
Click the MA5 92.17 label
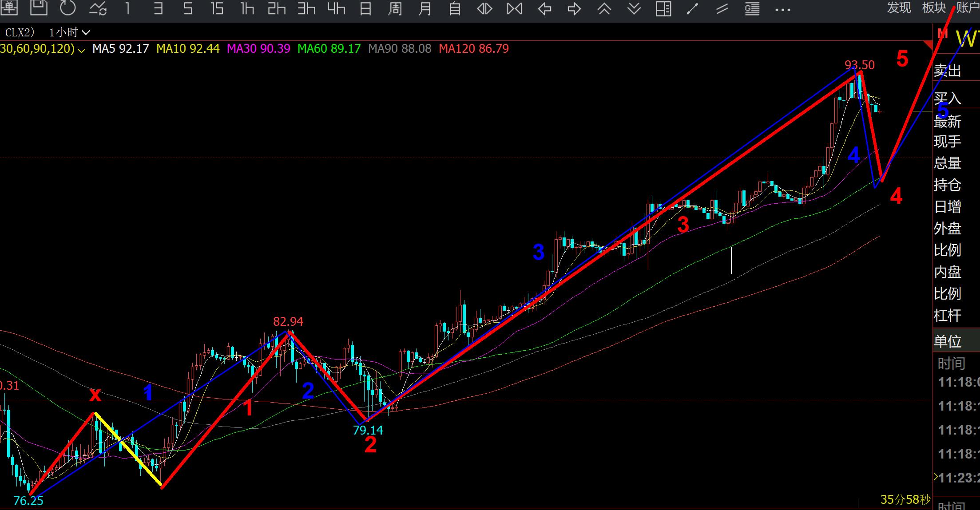coord(120,48)
